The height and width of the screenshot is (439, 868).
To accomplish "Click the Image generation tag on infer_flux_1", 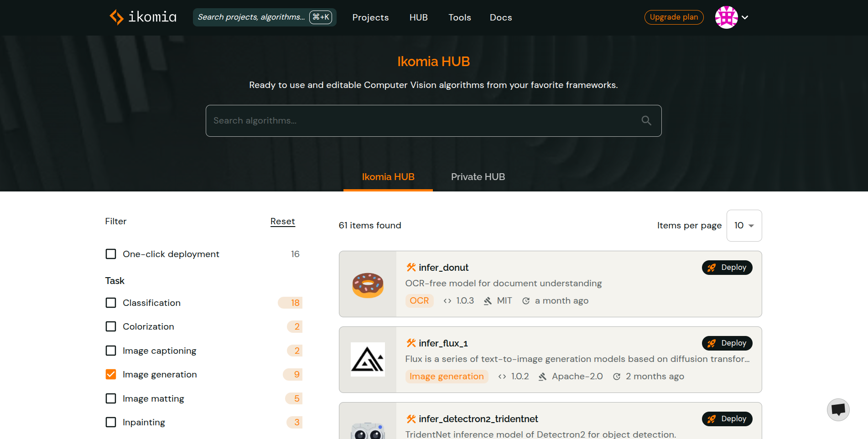I will 447,377.
